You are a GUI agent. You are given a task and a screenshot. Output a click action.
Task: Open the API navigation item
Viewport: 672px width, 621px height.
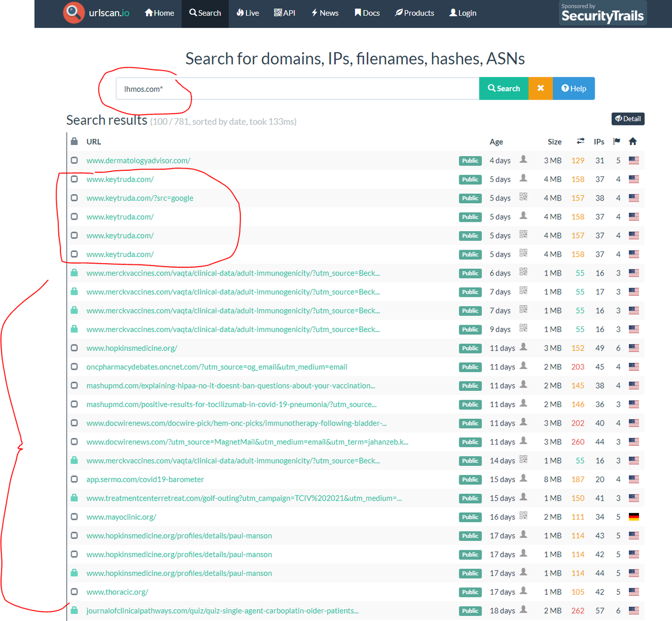click(x=284, y=13)
